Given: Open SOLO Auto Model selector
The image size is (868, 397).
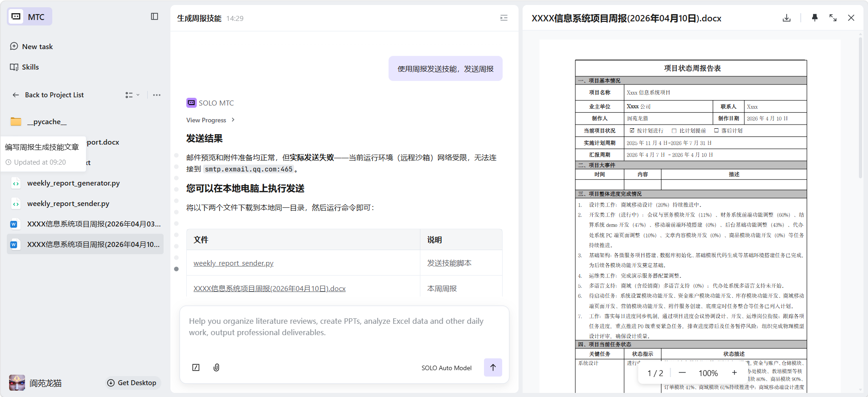Looking at the screenshot, I should coord(446,368).
